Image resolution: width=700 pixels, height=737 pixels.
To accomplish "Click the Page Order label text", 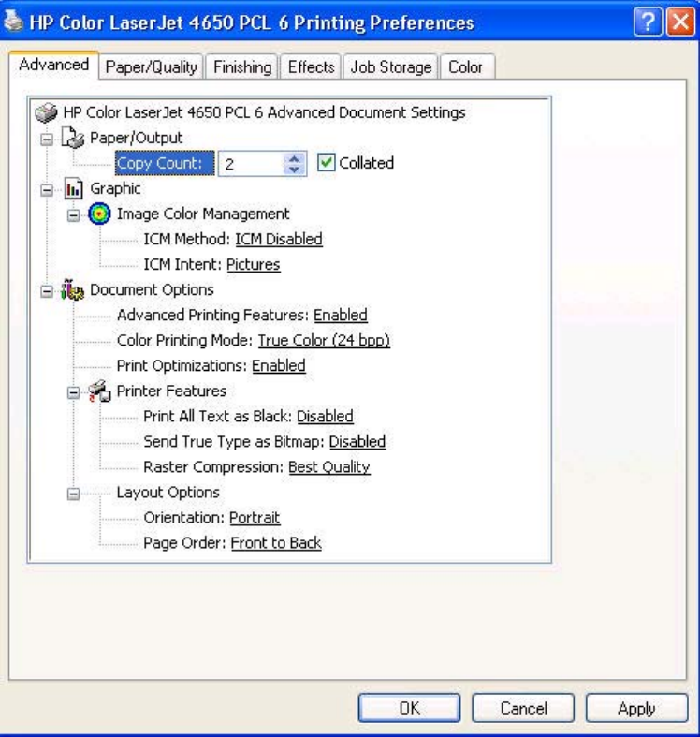I will point(184,543).
